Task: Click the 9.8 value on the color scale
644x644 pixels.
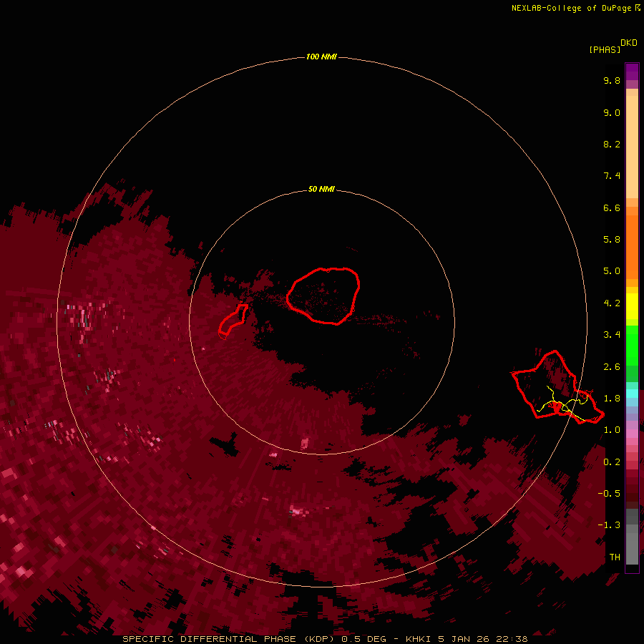Action: 612,80
